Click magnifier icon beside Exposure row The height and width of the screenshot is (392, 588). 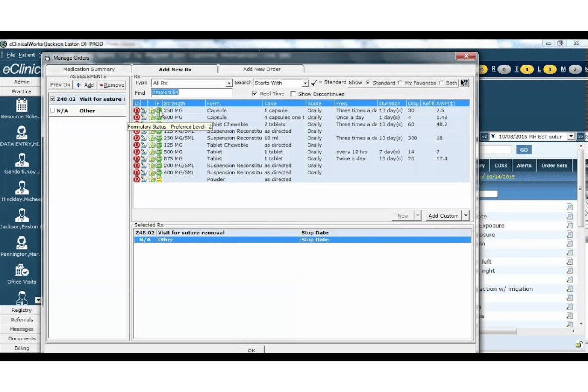point(569,225)
